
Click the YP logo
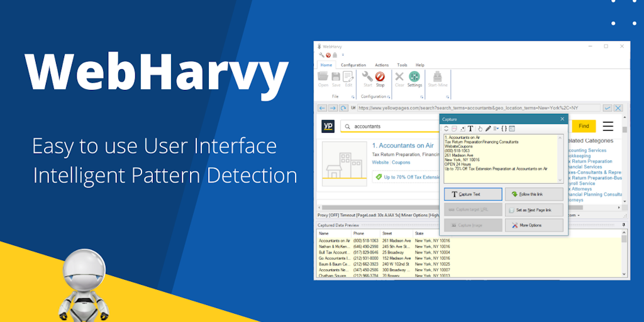(328, 126)
